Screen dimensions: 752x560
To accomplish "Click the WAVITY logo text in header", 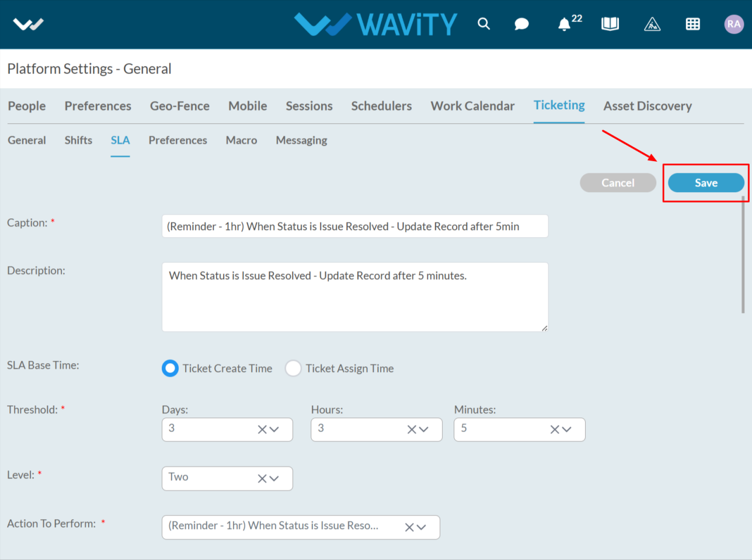I will click(408, 25).
